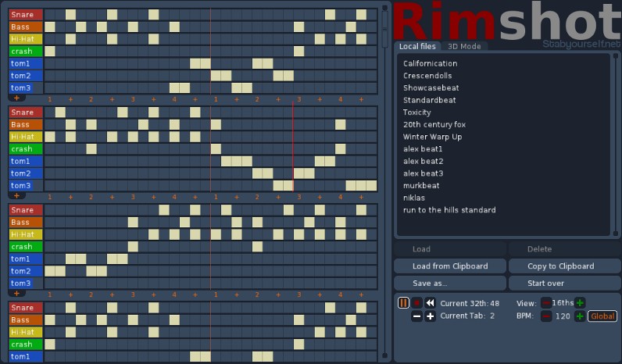
Task: Toggle first Hi-Hat note in the second pattern
Action: (x=50, y=137)
